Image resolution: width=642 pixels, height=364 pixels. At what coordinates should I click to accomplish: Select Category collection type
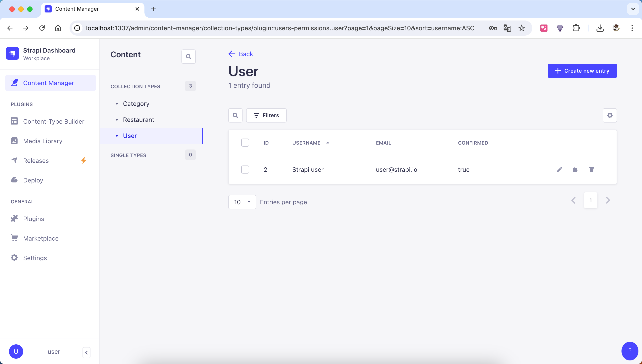click(136, 104)
